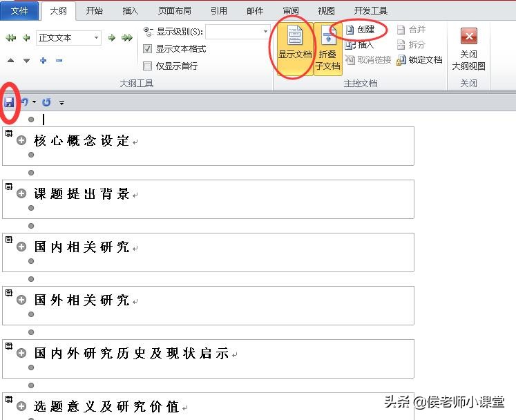Open the 视图 ribbon tab
The width and height of the screenshot is (516, 420).
click(x=326, y=11)
